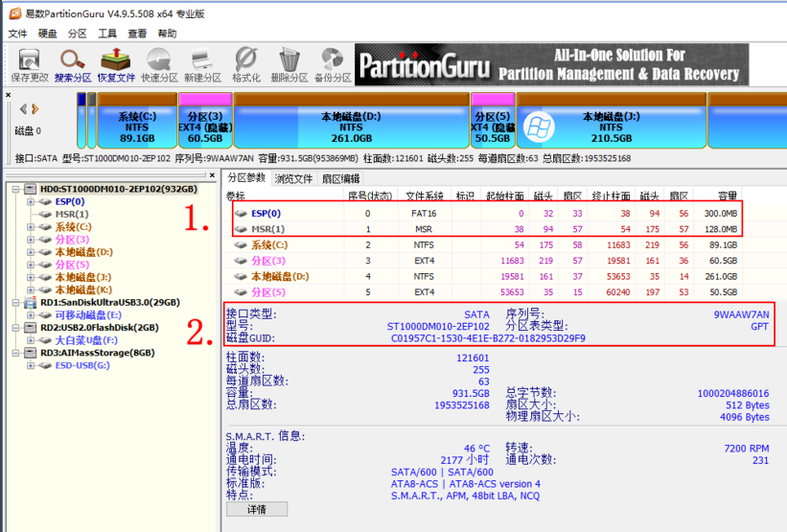Click the Backup Partition (备份分区) icon
787x532 pixels.
tap(332, 63)
